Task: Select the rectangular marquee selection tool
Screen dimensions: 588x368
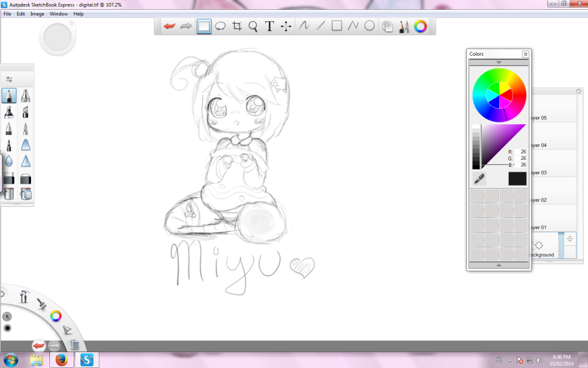Action: click(x=204, y=26)
